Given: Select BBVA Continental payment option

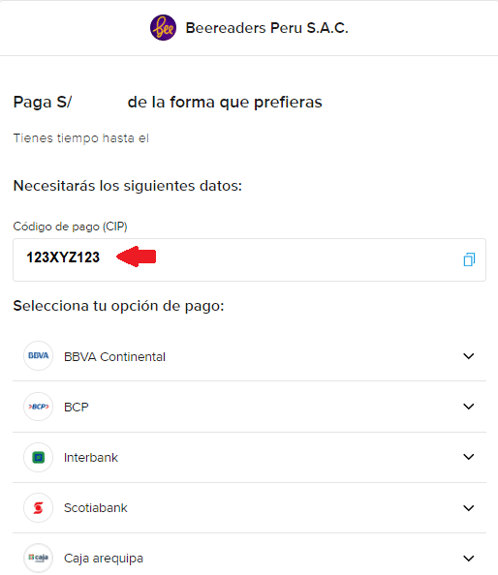Looking at the screenshot, I should point(115,356).
